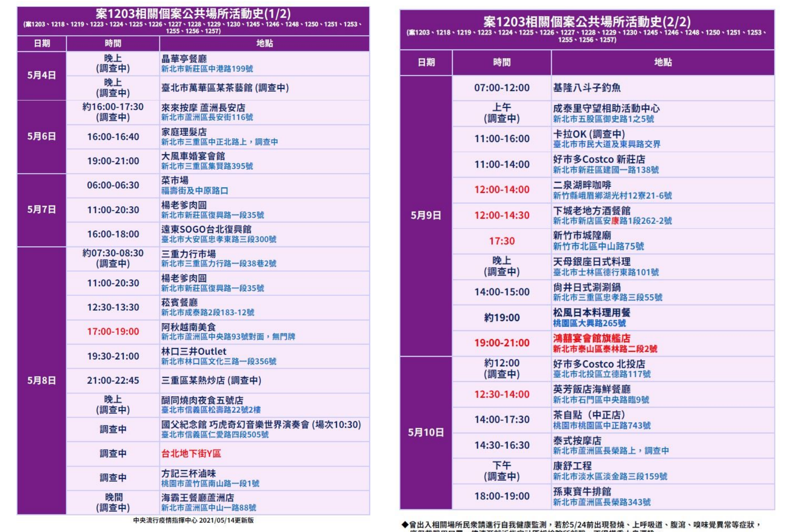Click 臺北市萬華區某茶藝館 (調查中) cell
Viewport: 786px width, 532px height.
pyautogui.click(x=264, y=88)
